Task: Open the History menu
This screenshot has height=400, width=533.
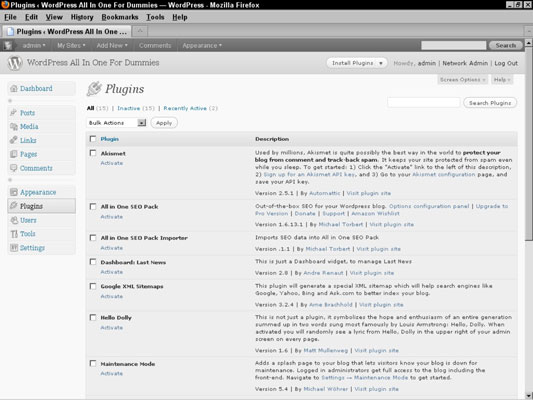Action: pyautogui.click(x=82, y=17)
